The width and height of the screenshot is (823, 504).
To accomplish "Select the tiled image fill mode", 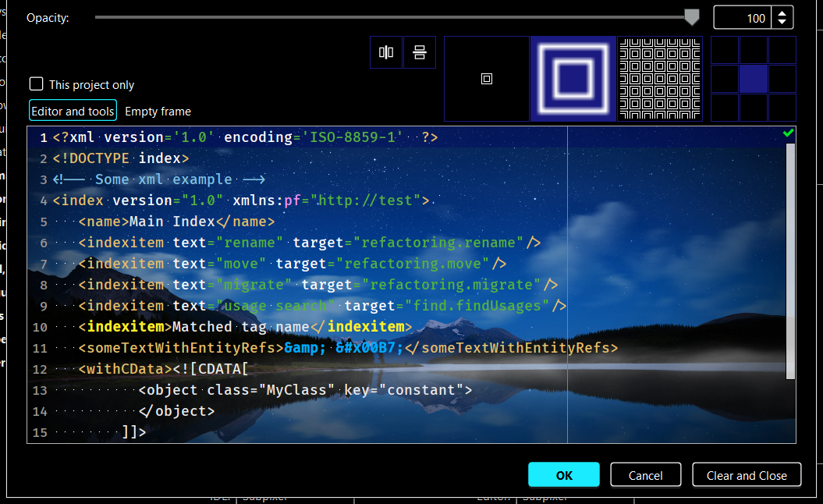I will (x=660, y=79).
